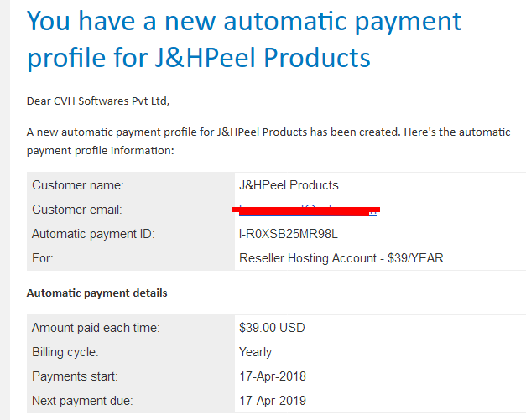Image resolution: width=526 pixels, height=420 pixels.
Task: Click the Next payment due label
Action: [82, 401]
